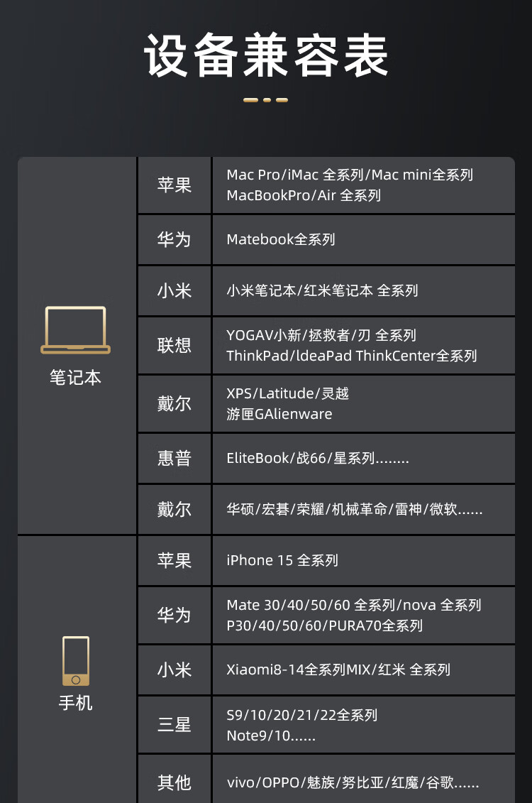The width and height of the screenshot is (532, 803).
Task: Click the vivo/OPPO/魅族 compatibility text
Action: pos(353,783)
